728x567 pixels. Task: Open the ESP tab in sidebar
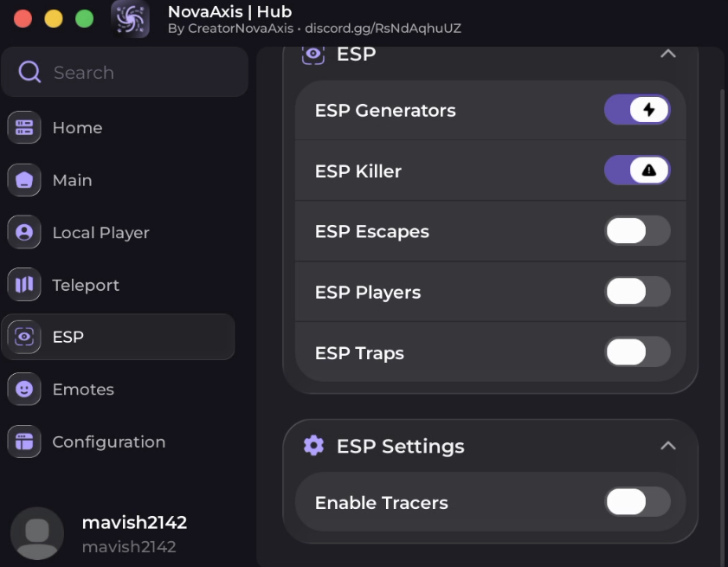(118, 337)
